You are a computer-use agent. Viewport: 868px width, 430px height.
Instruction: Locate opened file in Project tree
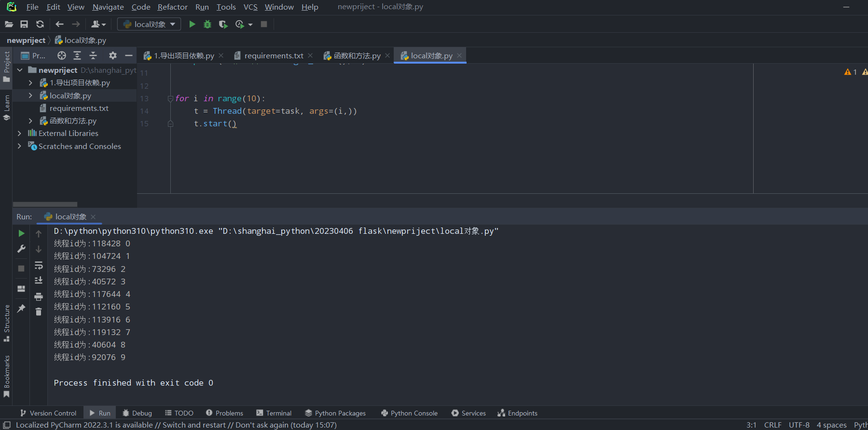coord(62,55)
